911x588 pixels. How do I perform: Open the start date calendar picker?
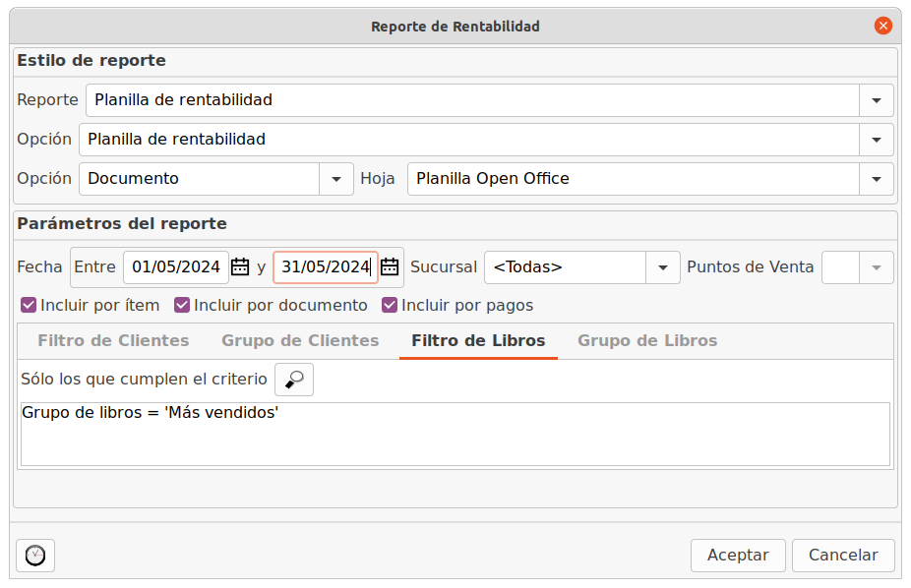tap(240, 267)
